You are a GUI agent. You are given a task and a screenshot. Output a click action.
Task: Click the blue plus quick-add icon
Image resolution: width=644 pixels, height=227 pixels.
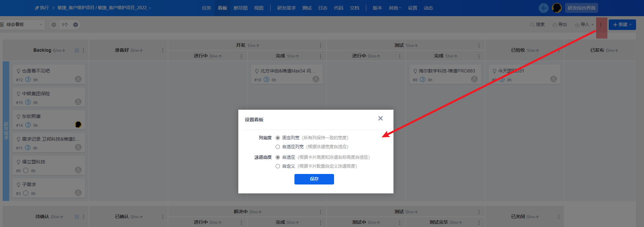tap(543, 8)
